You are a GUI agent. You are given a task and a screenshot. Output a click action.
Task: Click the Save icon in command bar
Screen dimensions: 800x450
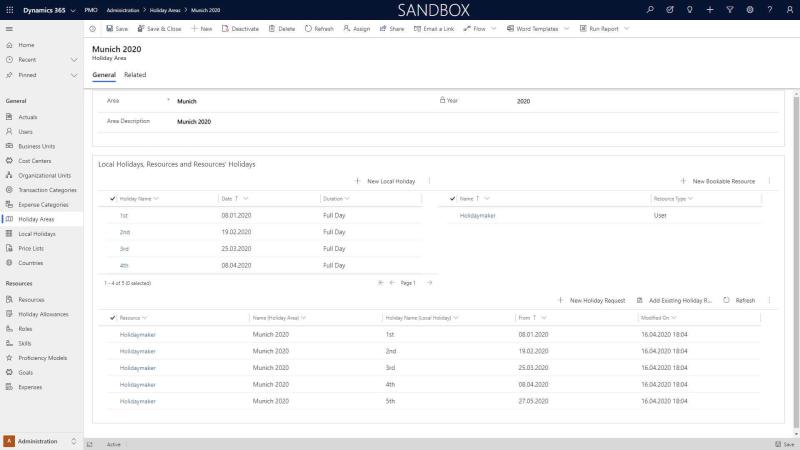coord(115,28)
